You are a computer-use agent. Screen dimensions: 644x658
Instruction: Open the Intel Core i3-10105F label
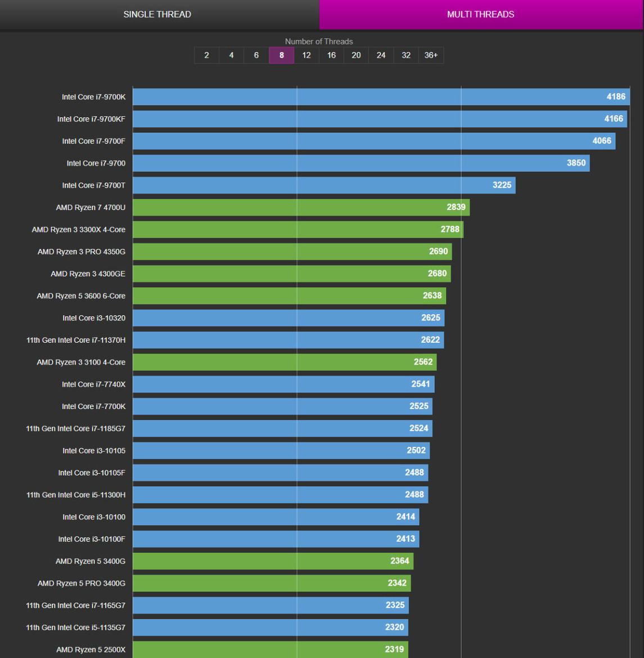point(92,473)
